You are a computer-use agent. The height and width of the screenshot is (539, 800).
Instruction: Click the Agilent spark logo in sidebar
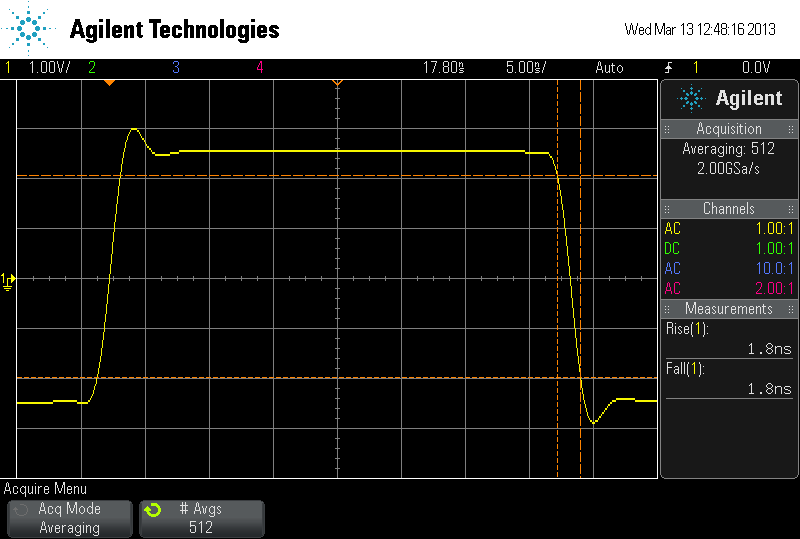point(691,99)
